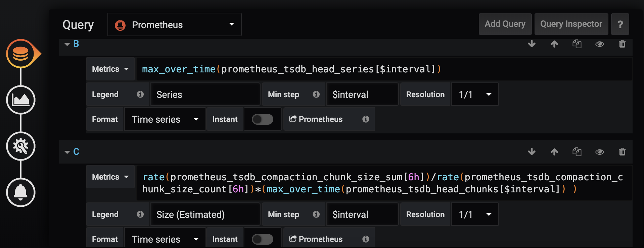Viewport: 644px width, 248px height.
Task: Move query B down
Action: tap(532, 44)
